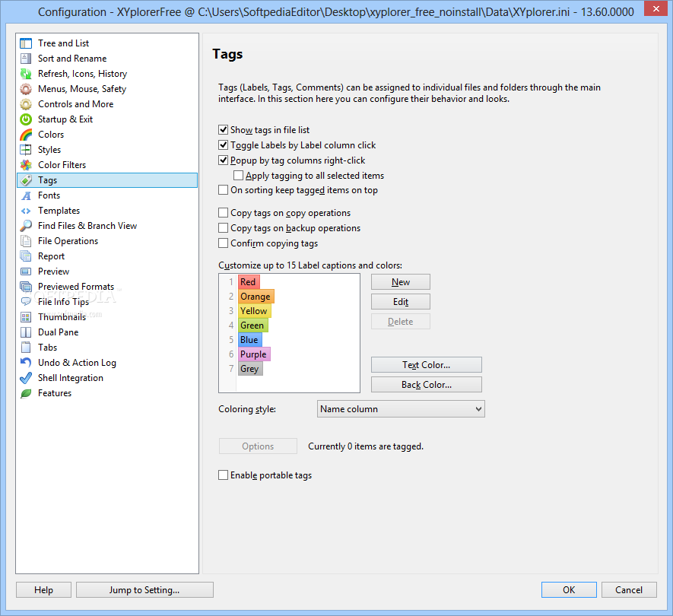
Task: Click the Tags label icon
Action: 26,180
